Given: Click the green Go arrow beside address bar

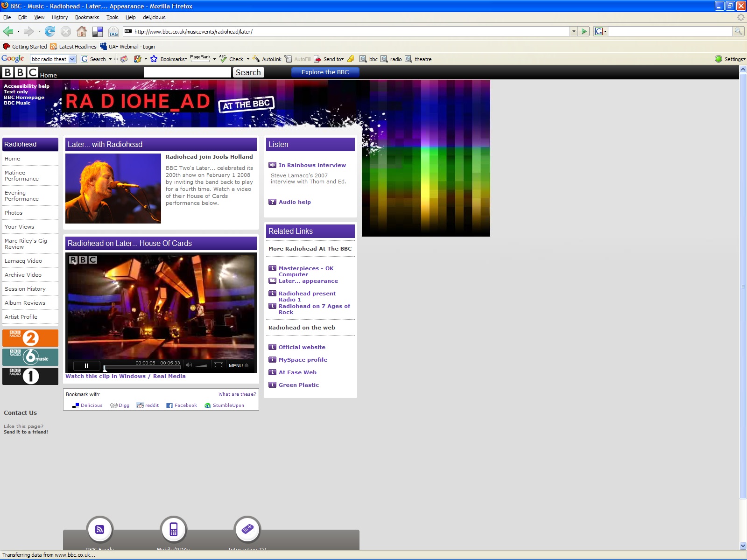Looking at the screenshot, I should 584,31.
